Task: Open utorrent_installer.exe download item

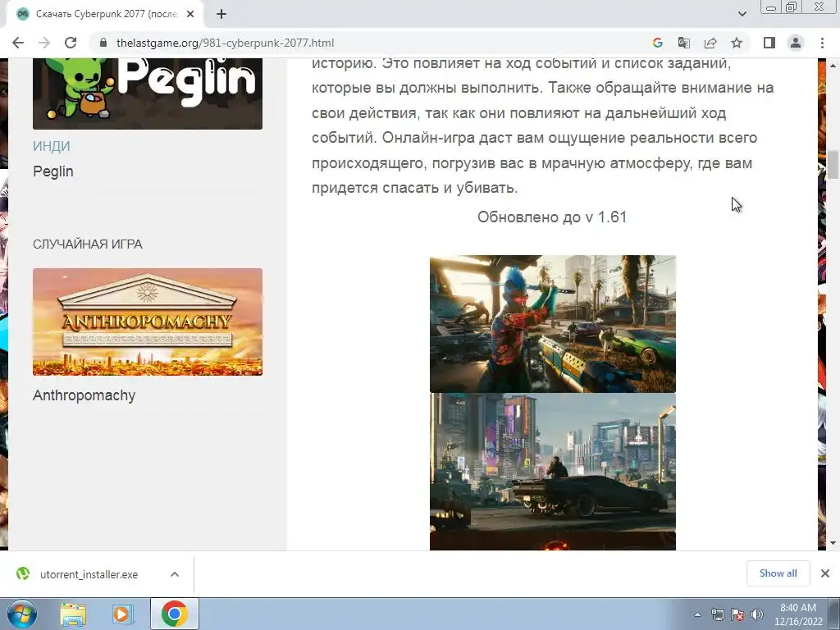Action: [89, 574]
